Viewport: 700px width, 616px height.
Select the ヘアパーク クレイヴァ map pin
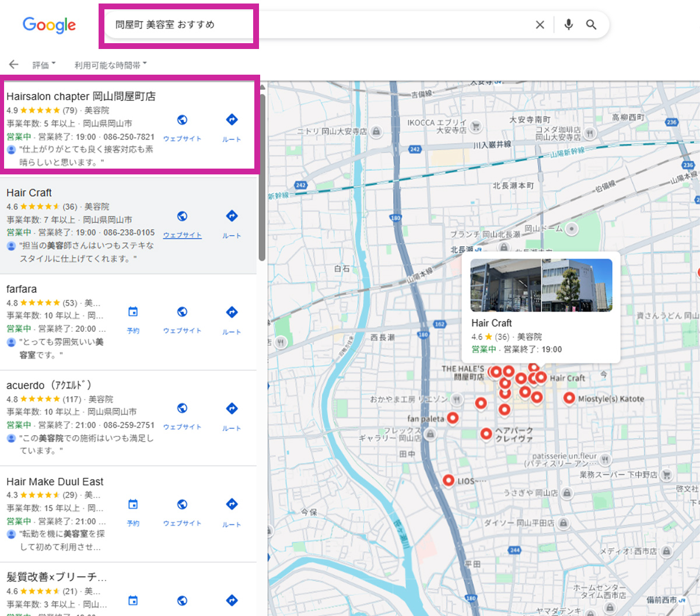pos(486,433)
